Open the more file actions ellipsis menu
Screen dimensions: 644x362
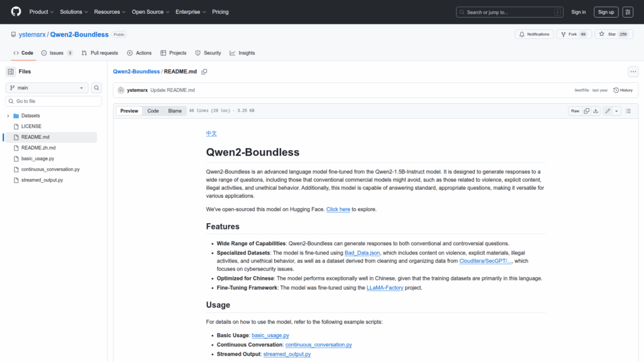point(633,72)
